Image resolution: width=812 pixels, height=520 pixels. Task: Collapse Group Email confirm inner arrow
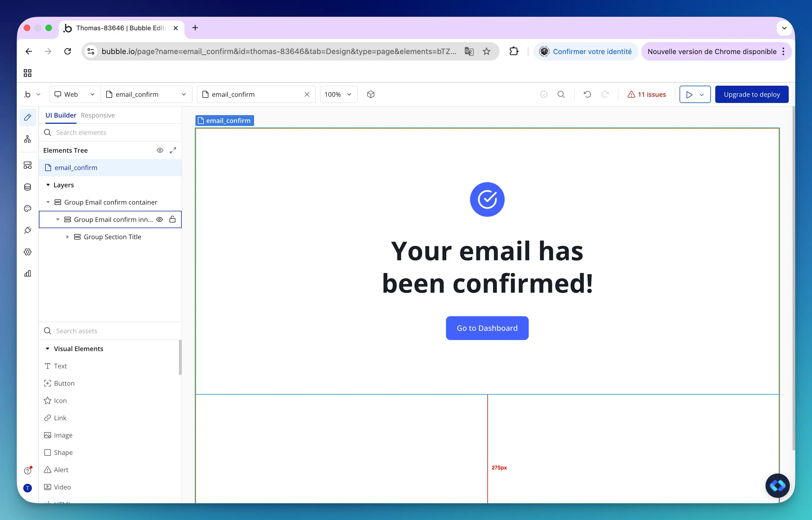pos(58,219)
